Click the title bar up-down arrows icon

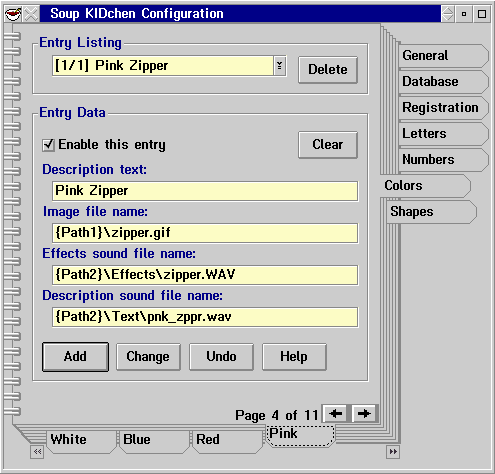[448, 14]
